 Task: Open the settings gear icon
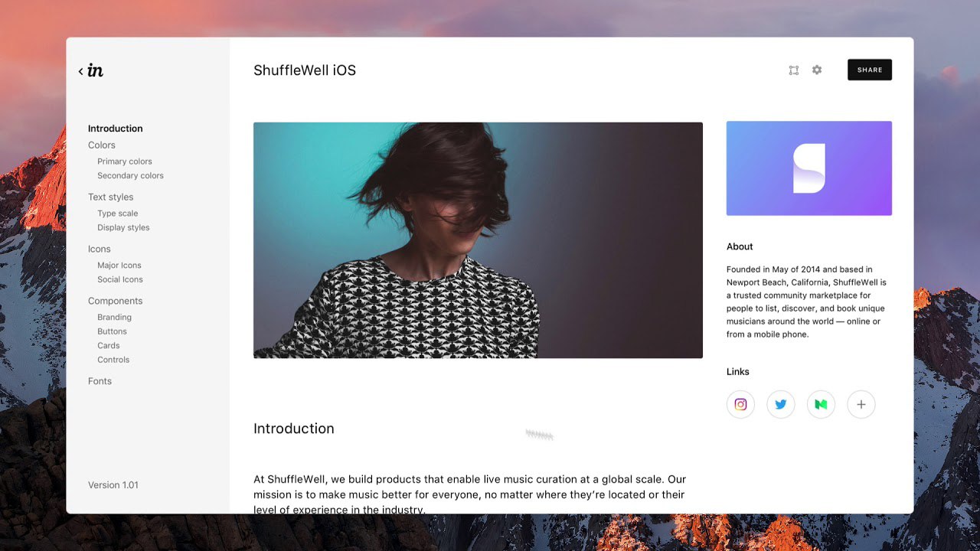coord(817,70)
